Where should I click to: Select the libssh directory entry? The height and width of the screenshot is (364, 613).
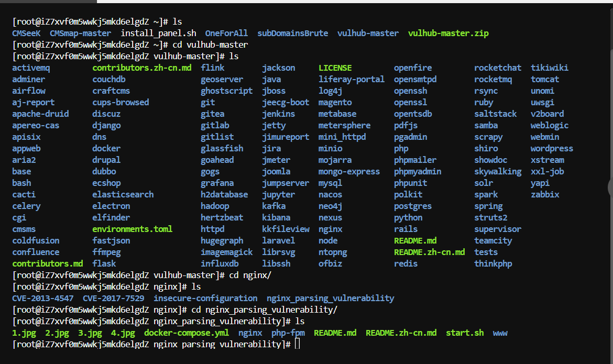tap(276, 264)
